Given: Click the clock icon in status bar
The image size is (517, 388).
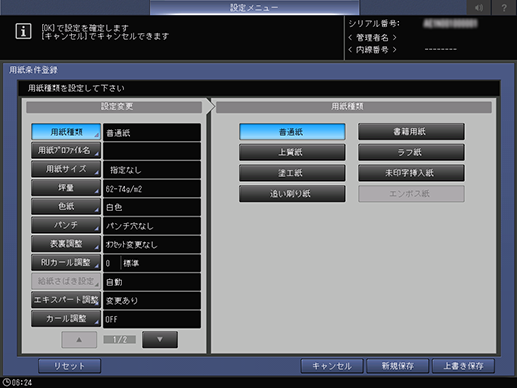Looking at the screenshot, I should coord(6,382).
